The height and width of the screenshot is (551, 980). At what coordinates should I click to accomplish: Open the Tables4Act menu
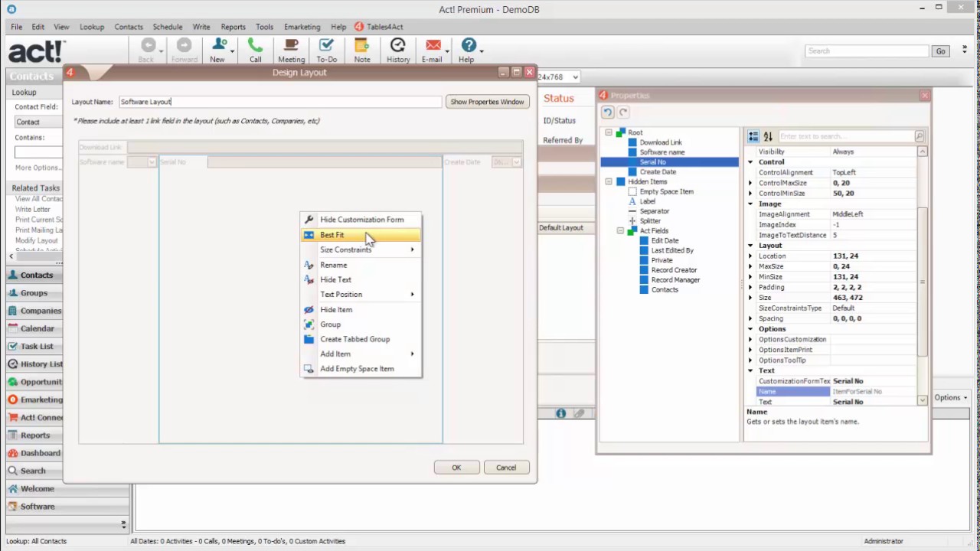379,27
